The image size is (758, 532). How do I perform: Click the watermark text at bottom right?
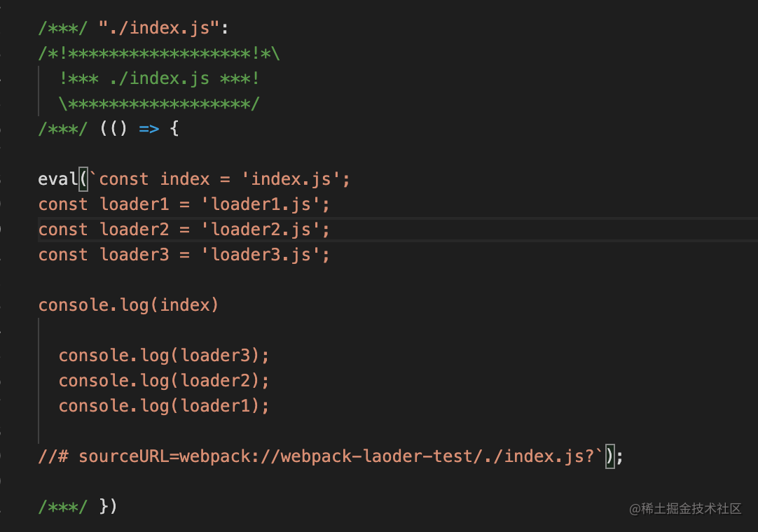pos(685,509)
